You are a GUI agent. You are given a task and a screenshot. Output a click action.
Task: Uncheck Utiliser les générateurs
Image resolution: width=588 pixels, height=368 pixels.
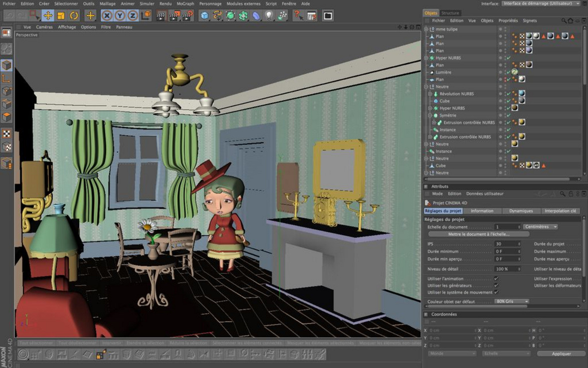coord(496,285)
